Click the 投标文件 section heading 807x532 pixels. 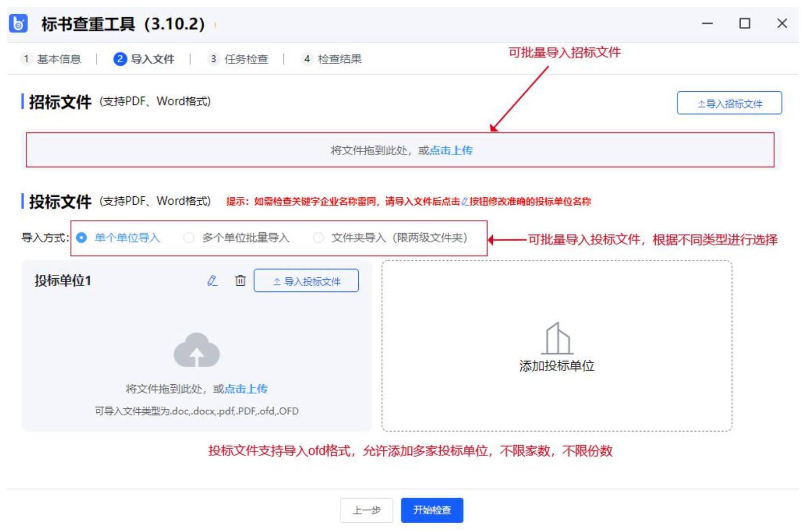pos(60,202)
